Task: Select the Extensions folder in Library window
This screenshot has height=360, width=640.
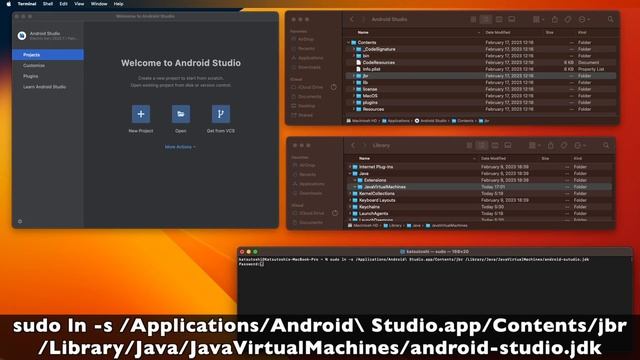Action: pyautogui.click(x=479, y=180)
